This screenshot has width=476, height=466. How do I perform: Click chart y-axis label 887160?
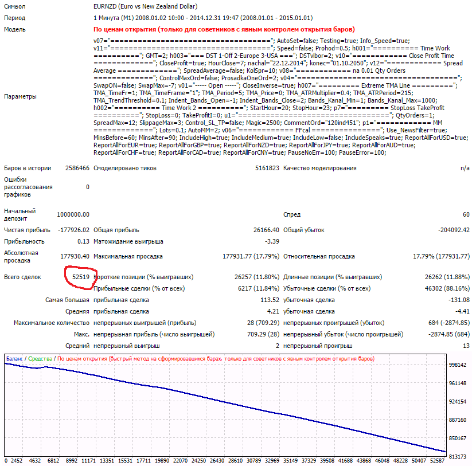click(458, 420)
